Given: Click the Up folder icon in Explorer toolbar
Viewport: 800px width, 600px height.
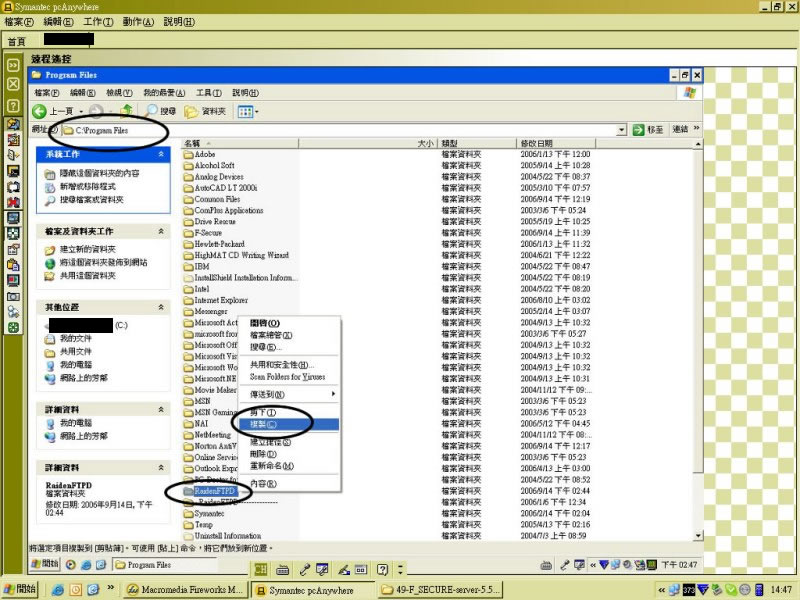Looking at the screenshot, I should pyautogui.click(x=127, y=111).
